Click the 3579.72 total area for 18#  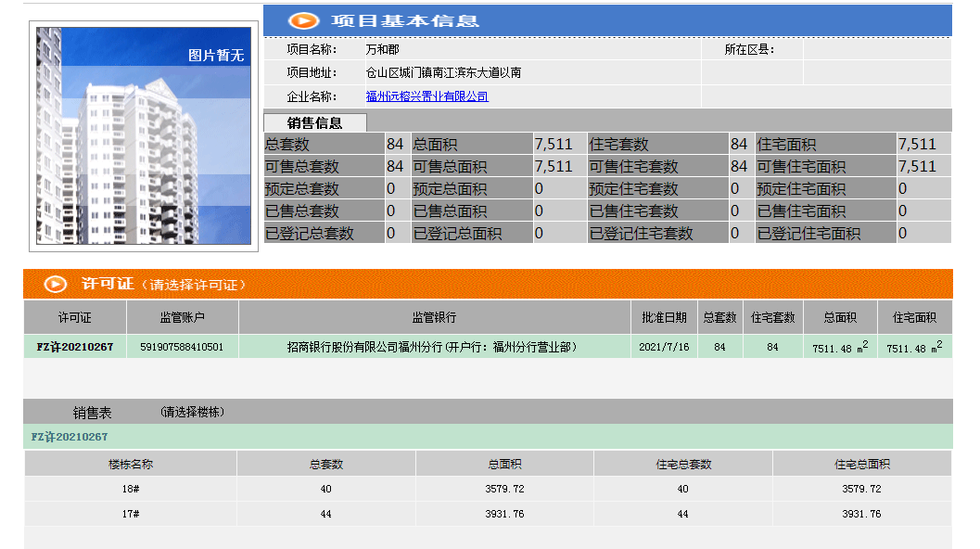coord(504,489)
